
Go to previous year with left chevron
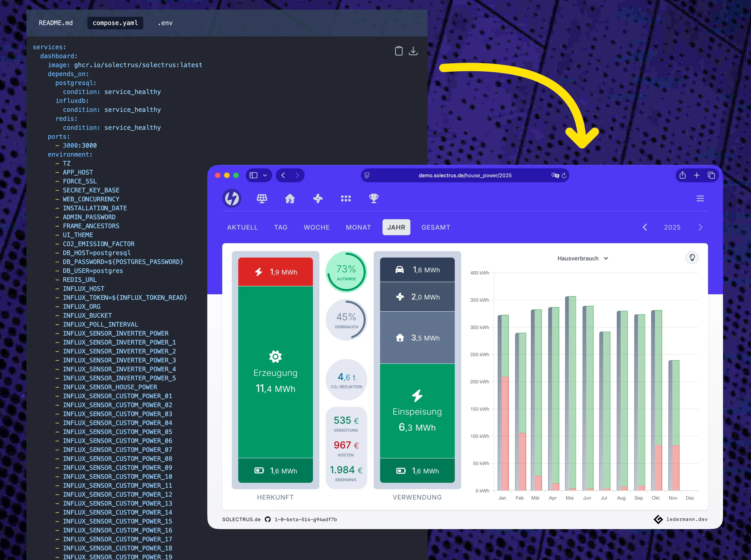pyautogui.click(x=644, y=227)
